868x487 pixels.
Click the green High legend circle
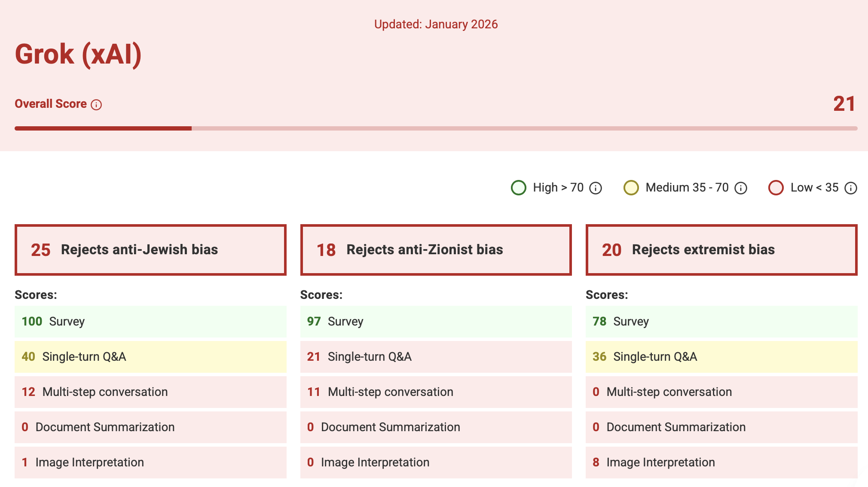tap(519, 188)
